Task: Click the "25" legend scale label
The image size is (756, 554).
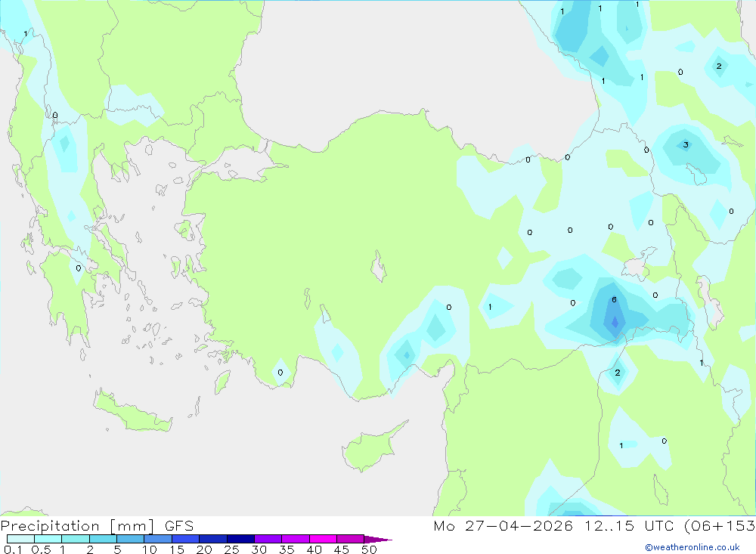Action: [x=231, y=549]
